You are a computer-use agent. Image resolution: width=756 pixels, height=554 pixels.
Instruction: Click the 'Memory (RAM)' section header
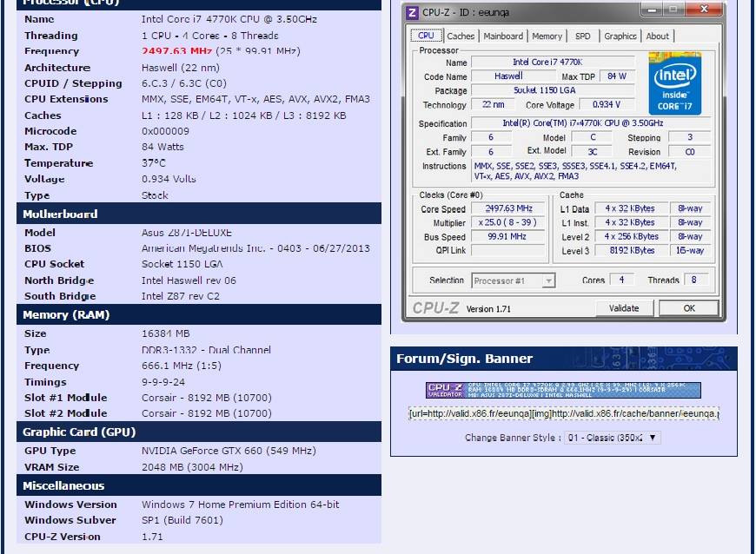point(199,314)
